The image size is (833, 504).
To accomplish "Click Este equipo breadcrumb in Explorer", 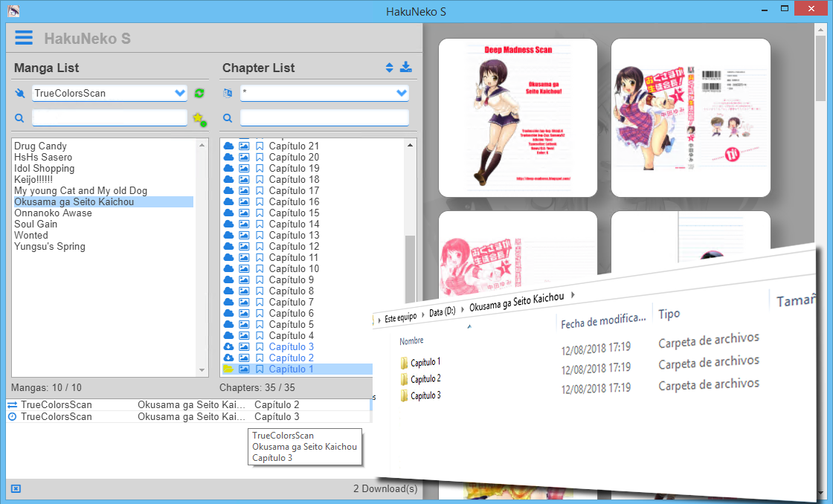I will pyautogui.click(x=401, y=317).
